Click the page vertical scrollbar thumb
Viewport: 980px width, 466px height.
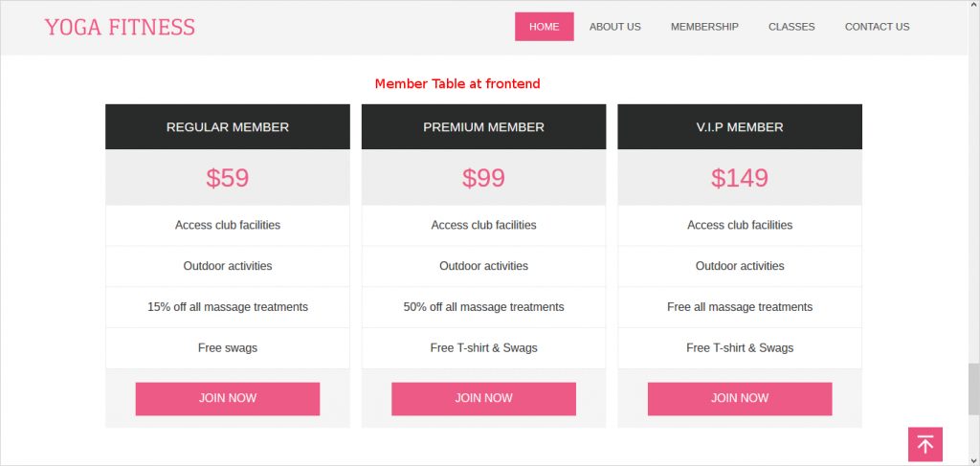pyautogui.click(x=973, y=389)
